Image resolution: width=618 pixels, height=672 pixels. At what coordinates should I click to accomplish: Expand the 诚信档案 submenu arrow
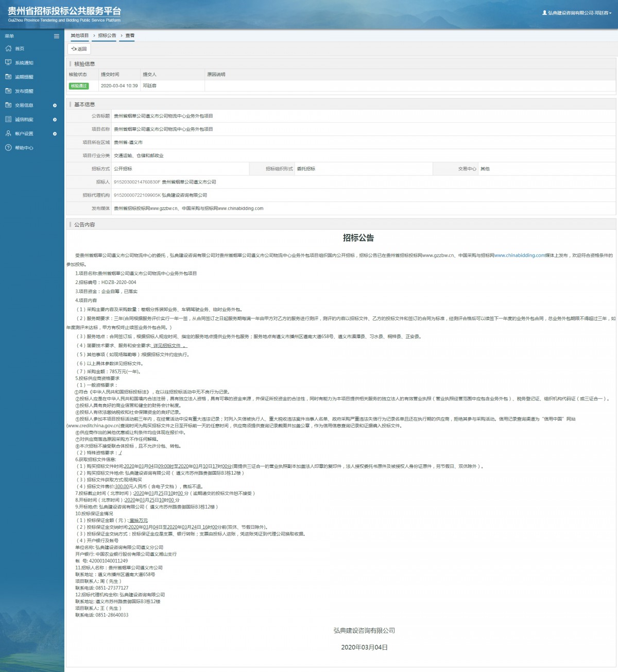click(55, 120)
